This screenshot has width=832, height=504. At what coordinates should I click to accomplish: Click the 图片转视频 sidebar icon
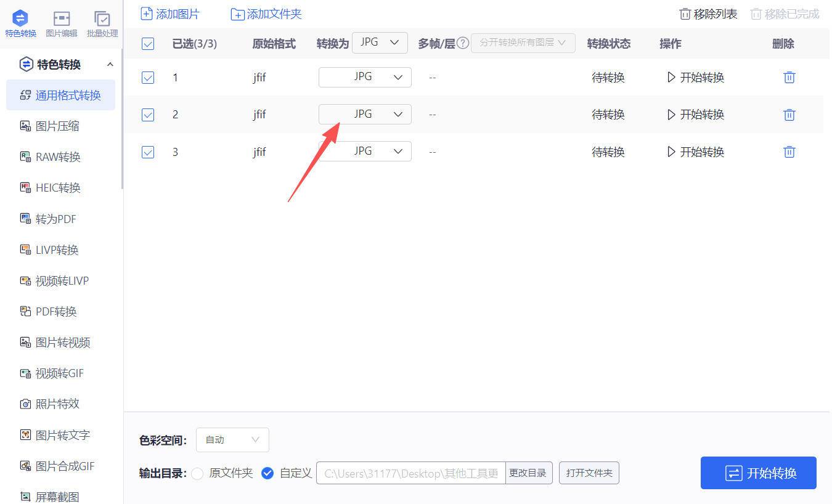25,343
